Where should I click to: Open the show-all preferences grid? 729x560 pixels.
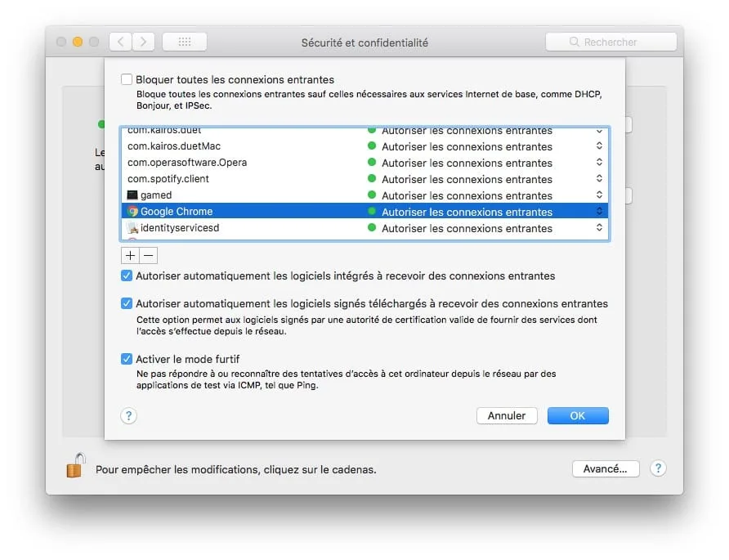pyautogui.click(x=185, y=42)
